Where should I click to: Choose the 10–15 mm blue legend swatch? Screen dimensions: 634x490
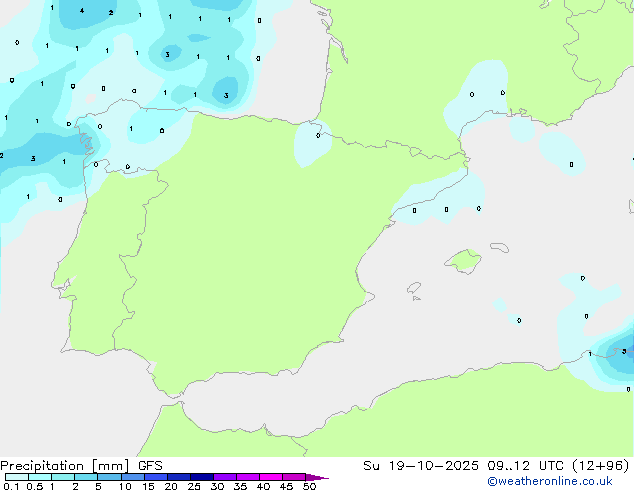coord(132,477)
